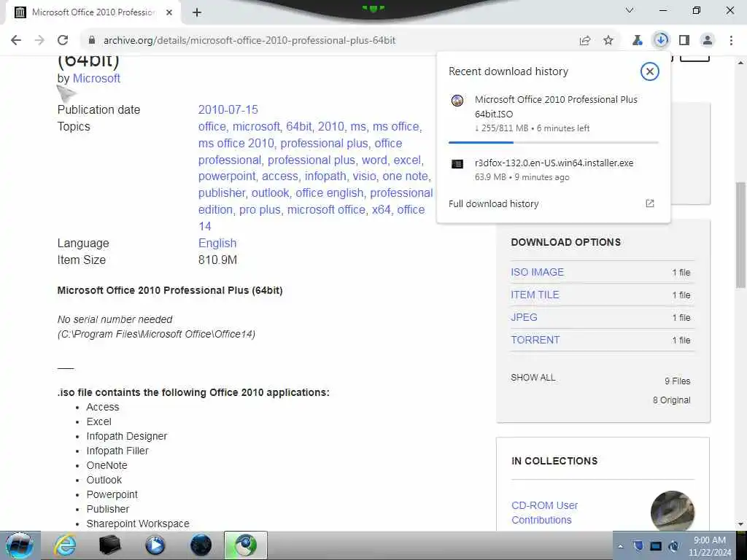Close the Microsoft Office 2010 tab
This screenshot has width=747, height=560.
pos(169,12)
